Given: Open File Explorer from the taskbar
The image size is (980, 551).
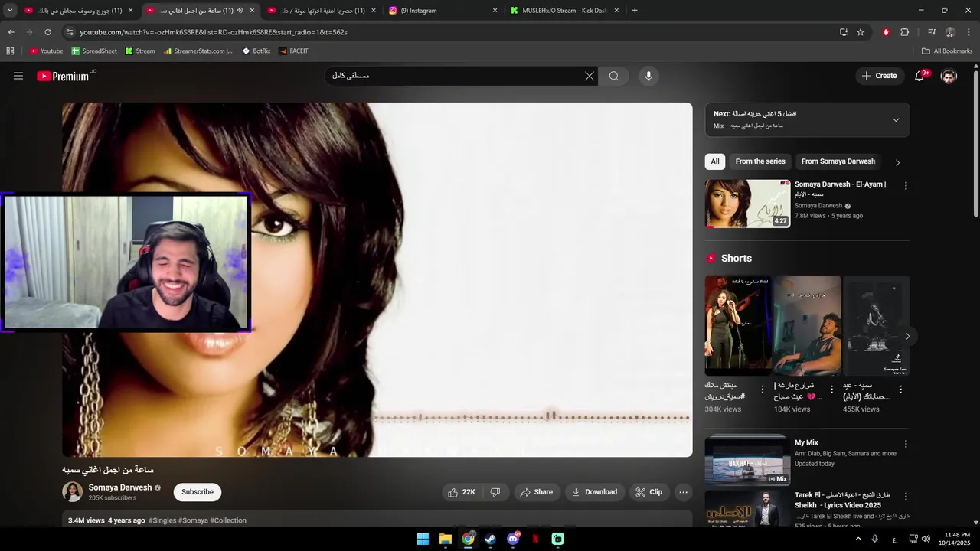Looking at the screenshot, I should (x=446, y=539).
